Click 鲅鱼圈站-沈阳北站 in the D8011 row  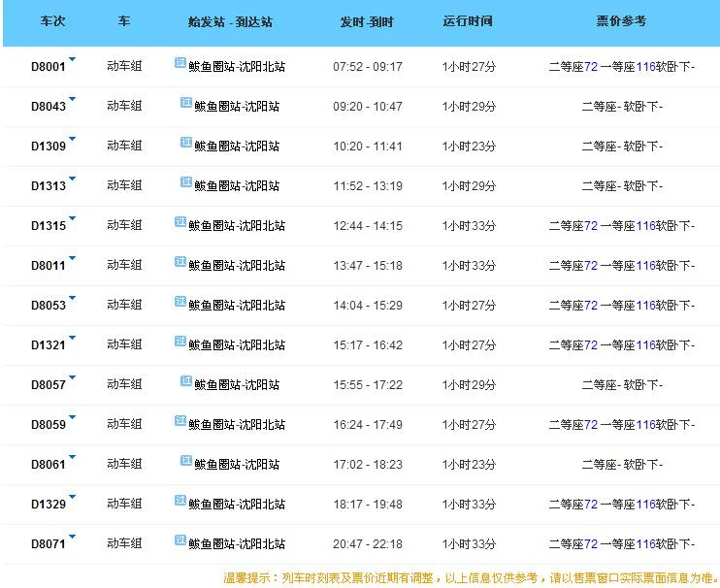[237, 265]
